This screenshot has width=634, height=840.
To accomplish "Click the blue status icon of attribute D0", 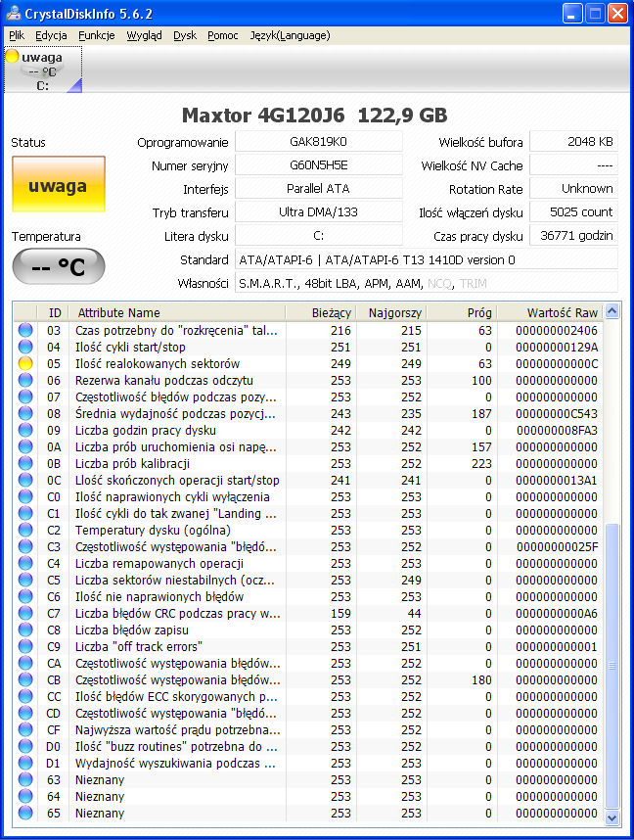I will pos(25,746).
